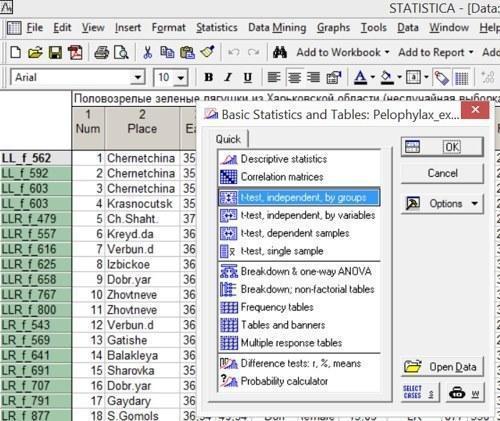Click the PDF export icon
This screenshot has width=500, height=421.
click(75, 53)
